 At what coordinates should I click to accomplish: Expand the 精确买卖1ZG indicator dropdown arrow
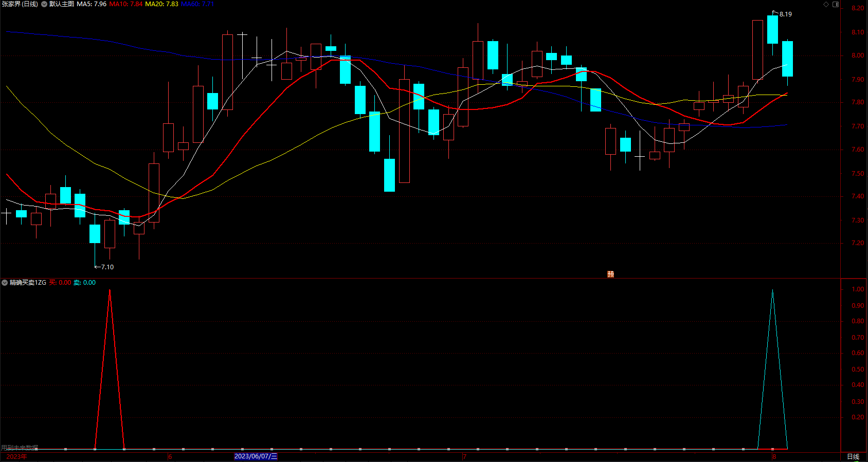[5, 283]
